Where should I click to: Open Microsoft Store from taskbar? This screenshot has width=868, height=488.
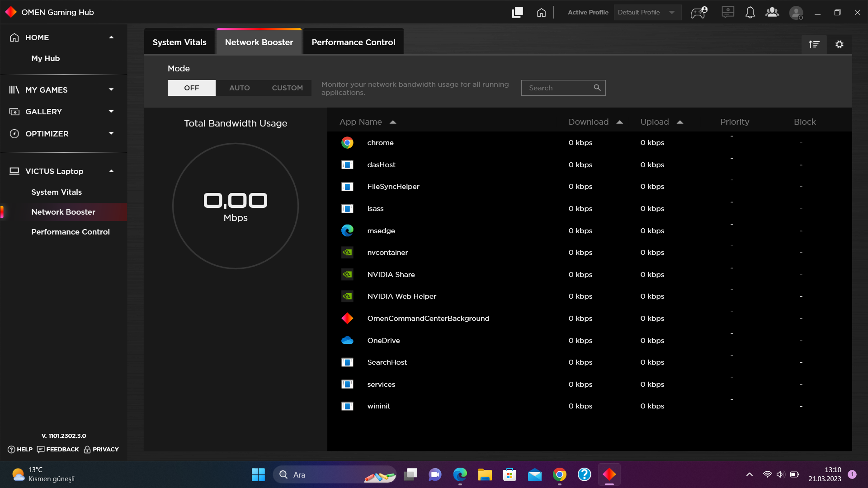[510, 474]
